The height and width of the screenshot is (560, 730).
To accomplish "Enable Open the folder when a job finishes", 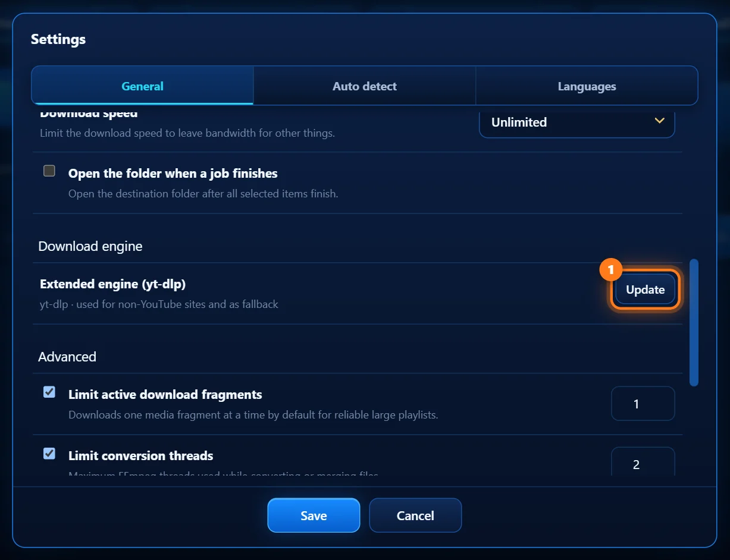I will [49, 171].
